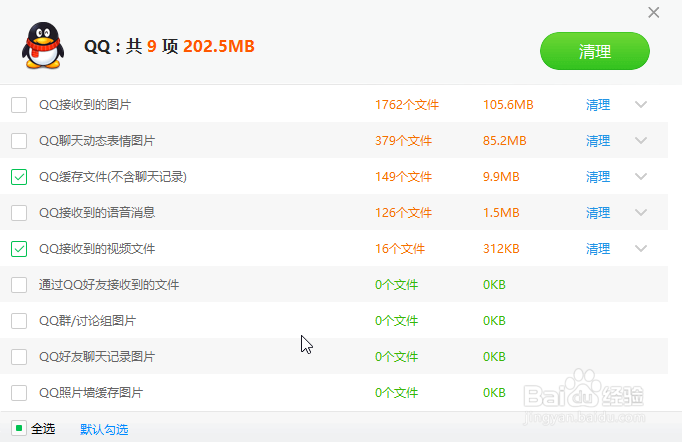Click the 126个文件 count text
This screenshot has width=682, height=442.
click(x=403, y=213)
